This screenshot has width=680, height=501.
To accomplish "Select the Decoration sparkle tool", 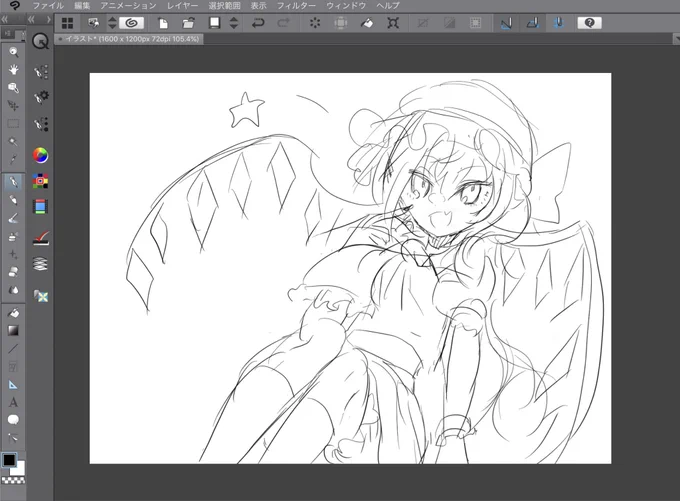I will [x=13, y=254].
